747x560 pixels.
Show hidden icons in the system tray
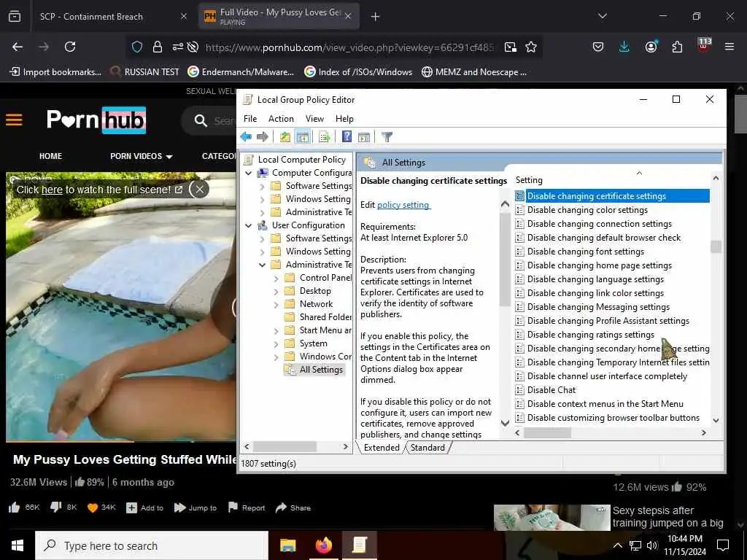coord(617,545)
